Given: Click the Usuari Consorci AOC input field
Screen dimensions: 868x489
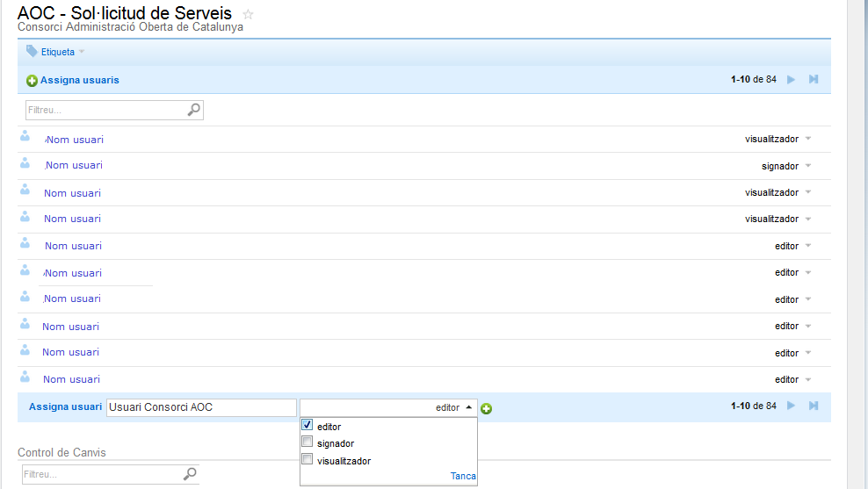Looking at the screenshot, I should [200, 407].
